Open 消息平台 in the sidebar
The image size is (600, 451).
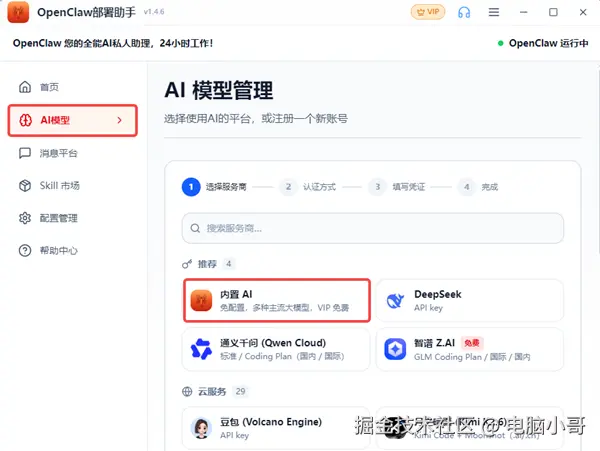coord(73,153)
